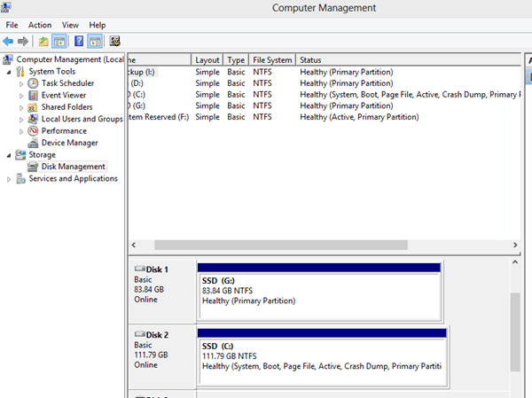Click the disk pane vertical scrollbar thumb
Image resolution: width=532 pixels, height=398 pixels.
[x=515, y=332]
